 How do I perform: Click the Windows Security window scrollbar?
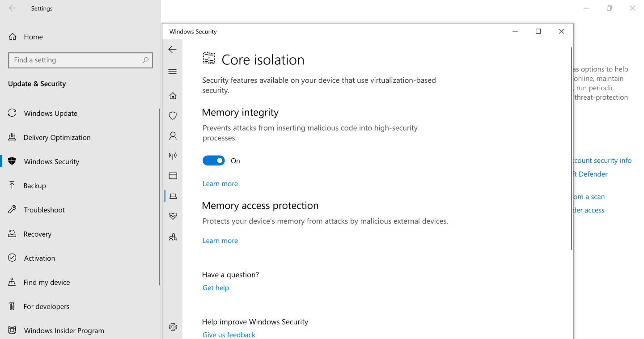(571, 148)
